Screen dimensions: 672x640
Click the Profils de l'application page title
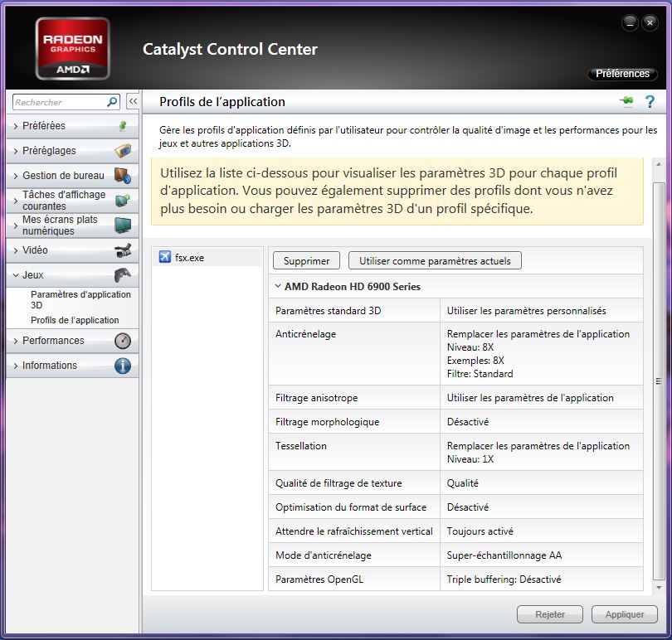[x=222, y=101]
